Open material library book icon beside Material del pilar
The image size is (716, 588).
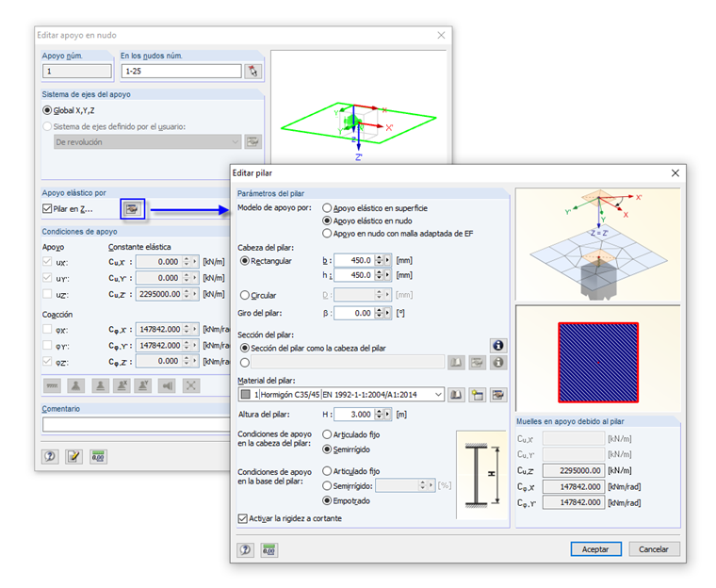coord(456,395)
